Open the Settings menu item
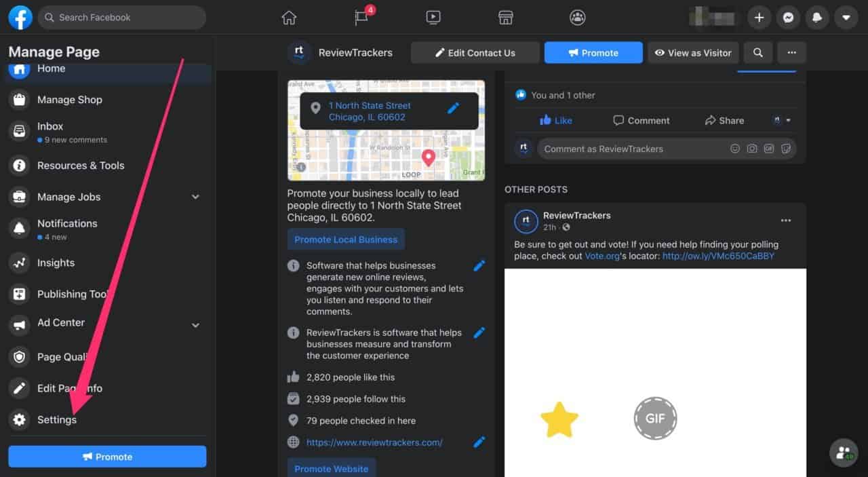The width and height of the screenshot is (868, 477). pos(57,419)
